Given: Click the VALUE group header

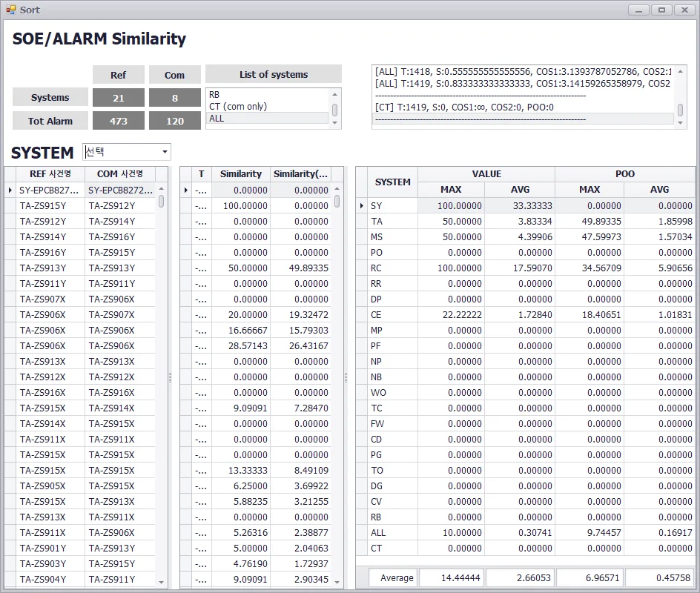Looking at the screenshot, I should click(x=486, y=174).
